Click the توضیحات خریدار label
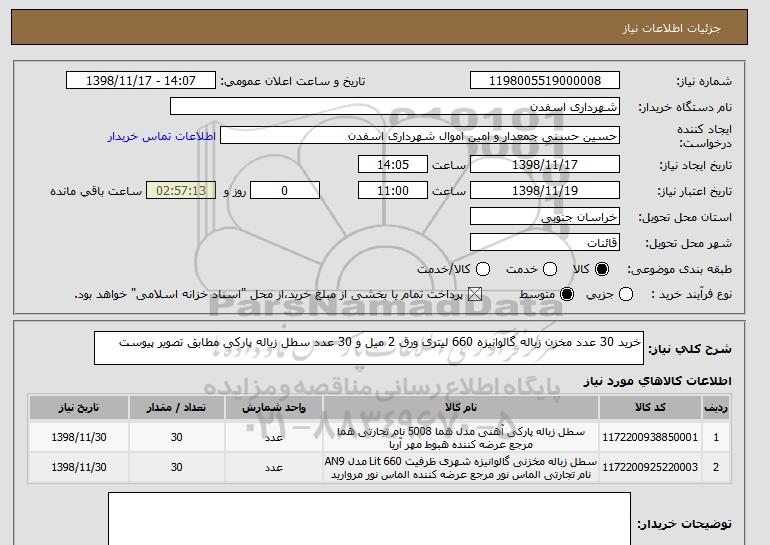 point(685,524)
